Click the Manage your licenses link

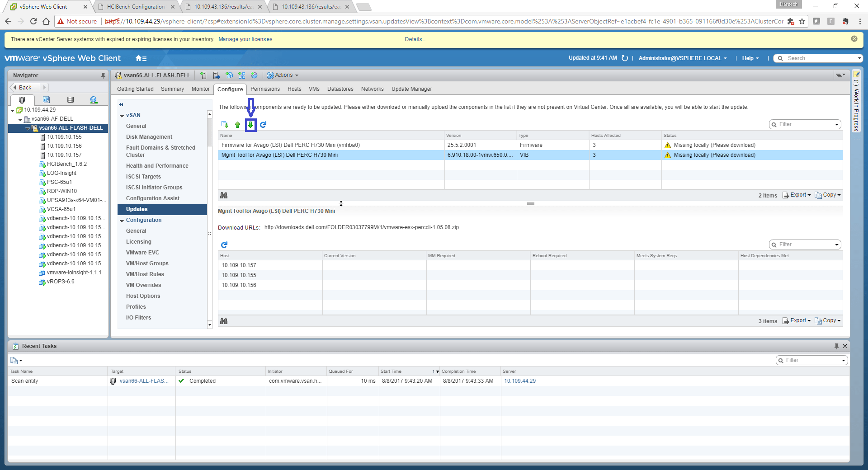pyautogui.click(x=245, y=39)
